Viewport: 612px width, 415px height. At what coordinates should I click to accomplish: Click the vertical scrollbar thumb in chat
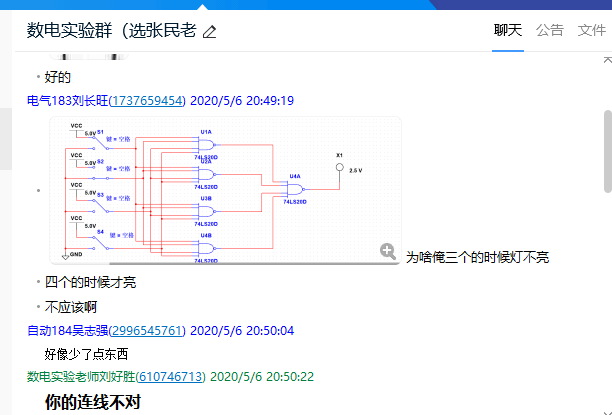click(606, 150)
